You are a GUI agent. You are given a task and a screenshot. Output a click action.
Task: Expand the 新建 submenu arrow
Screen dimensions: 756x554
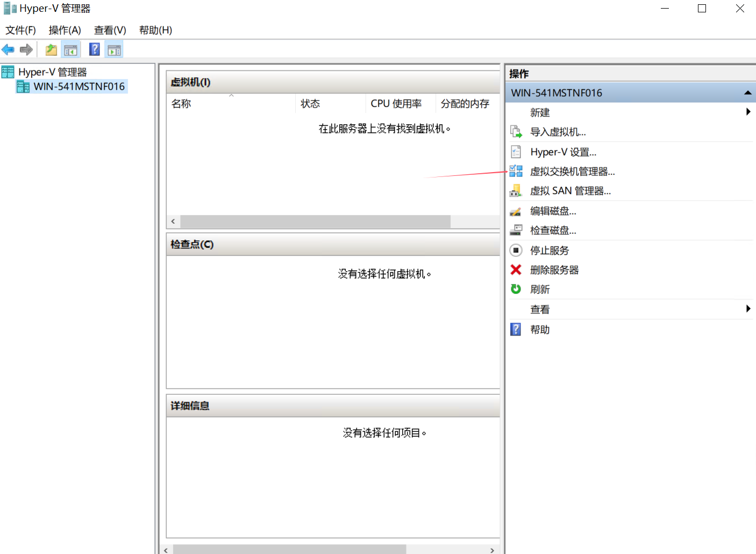click(x=748, y=112)
